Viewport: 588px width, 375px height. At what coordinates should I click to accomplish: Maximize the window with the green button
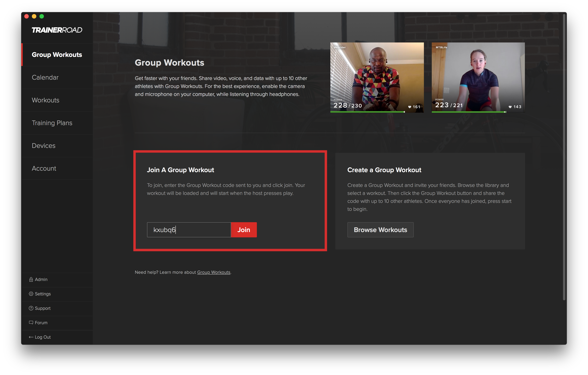pos(42,16)
